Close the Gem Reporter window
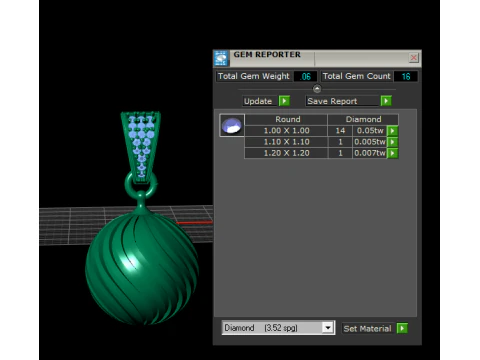The height and width of the screenshot is (360, 480). coord(413,58)
